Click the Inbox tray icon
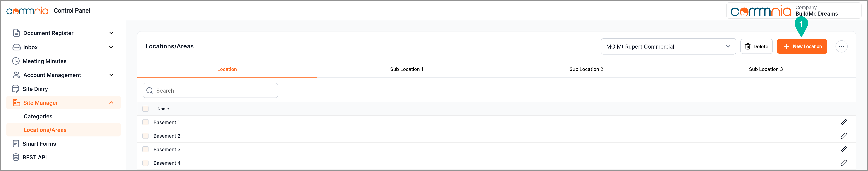The height and width of the screenshot is (171, 868). coord(17,47)
